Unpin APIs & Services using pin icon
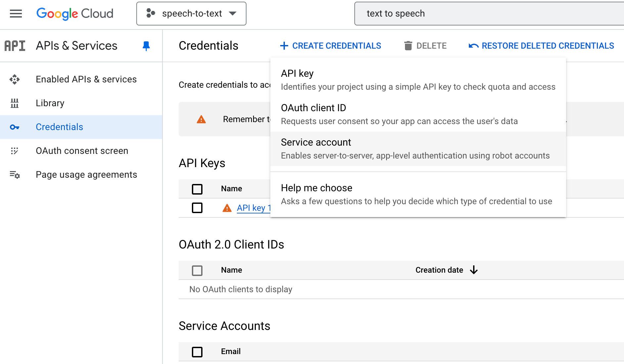This screenshot has height=364, width=624. click(x=146, y=46)
